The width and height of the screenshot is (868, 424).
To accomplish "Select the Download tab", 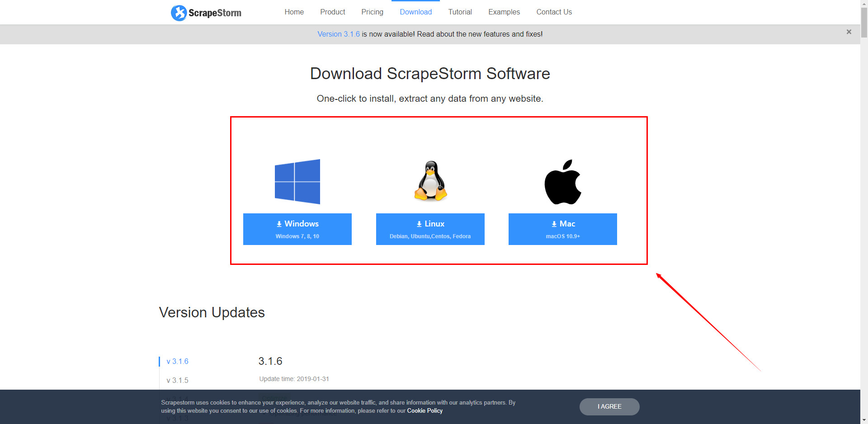I will click(x=416, y=12).
